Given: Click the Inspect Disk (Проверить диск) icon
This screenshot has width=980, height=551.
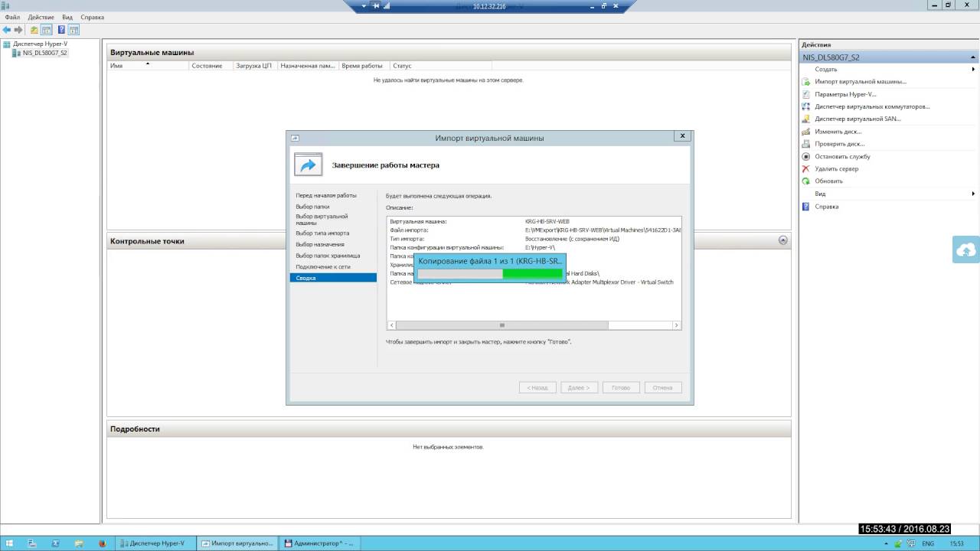Looking at the screenshot, I should pyautogui.click(x=806, y=144).
